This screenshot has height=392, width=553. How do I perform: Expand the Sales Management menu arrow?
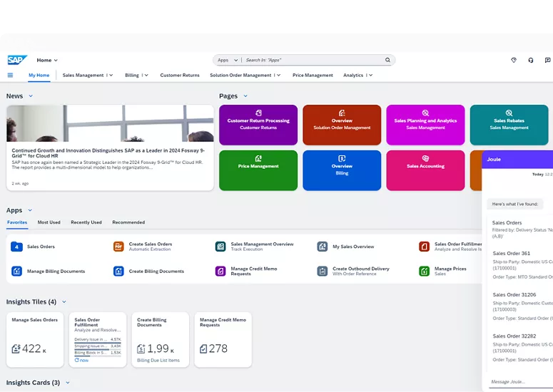(x=111, y=75)
